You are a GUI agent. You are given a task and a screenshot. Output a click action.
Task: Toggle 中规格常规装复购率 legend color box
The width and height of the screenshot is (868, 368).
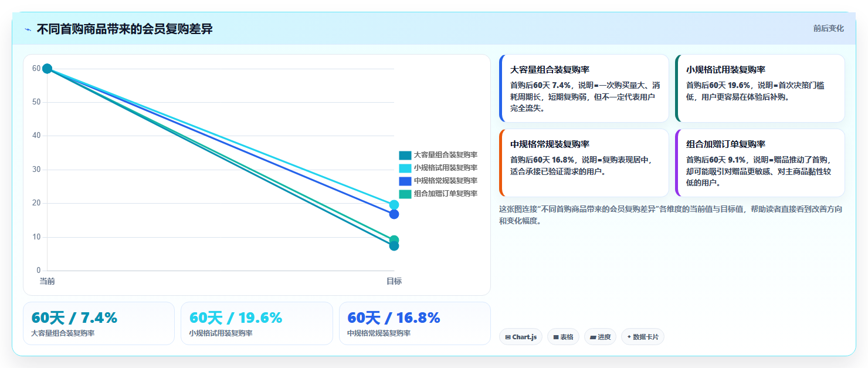(x=405, y=181)
